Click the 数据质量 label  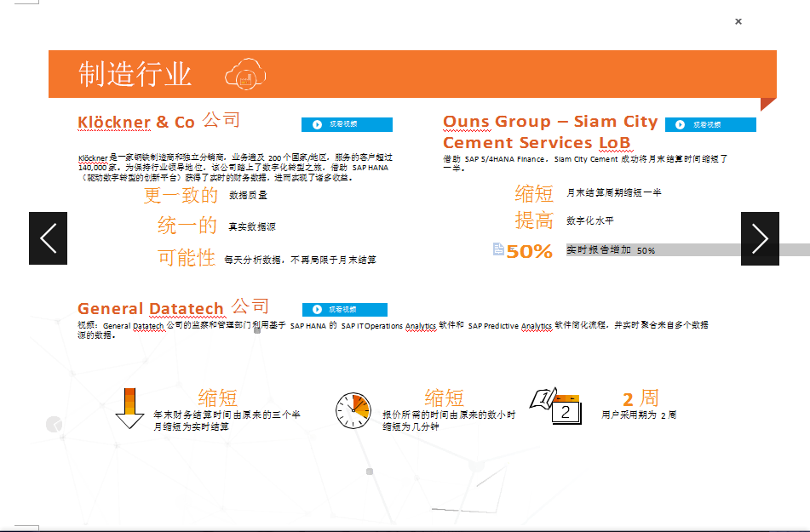click(248, 195)
